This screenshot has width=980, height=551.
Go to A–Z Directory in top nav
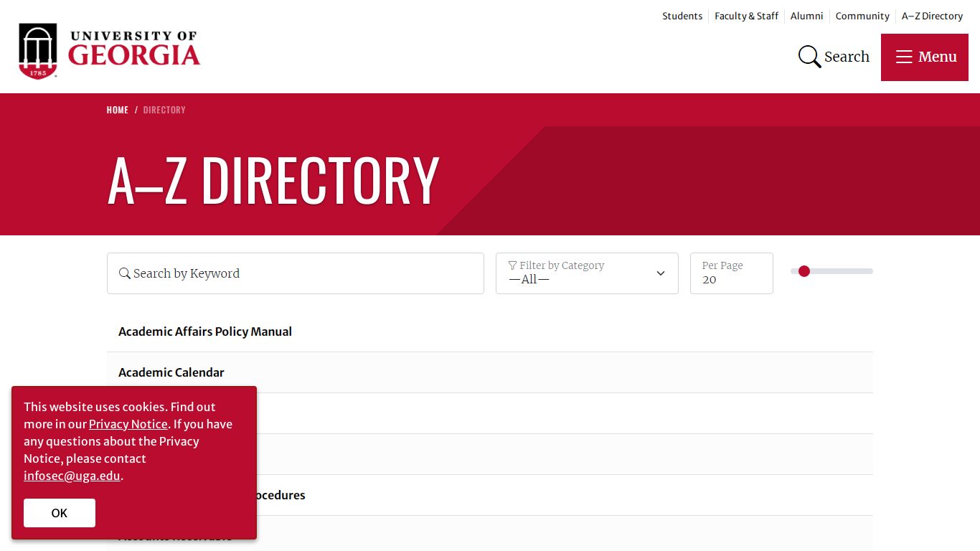pyautogui.click(x=932, y=16)
